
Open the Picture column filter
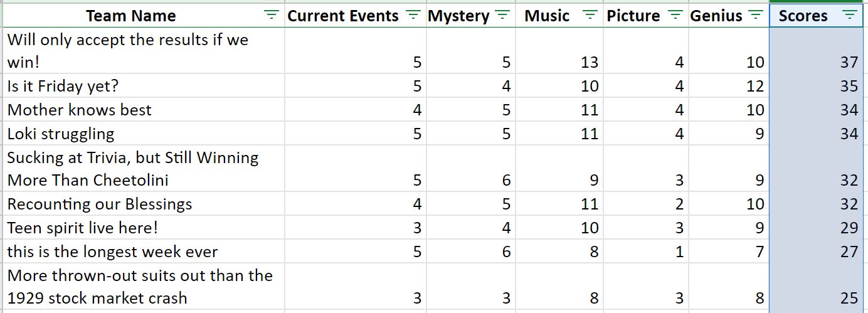pyautogui.click(x=675, y=16)
